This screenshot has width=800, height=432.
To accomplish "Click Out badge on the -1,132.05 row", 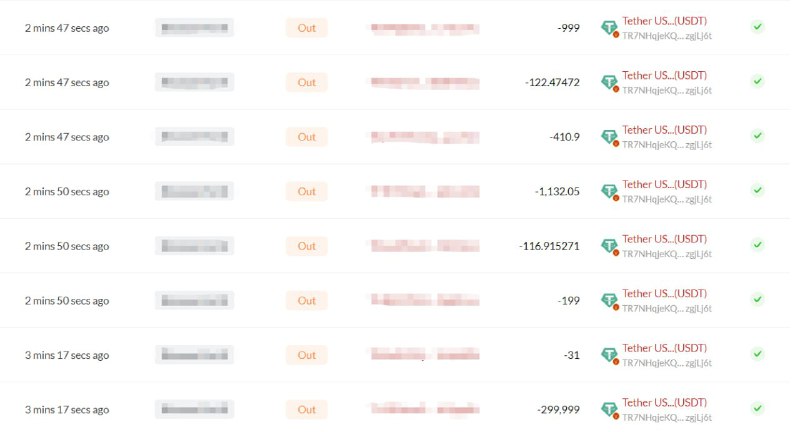I will 307,192.
